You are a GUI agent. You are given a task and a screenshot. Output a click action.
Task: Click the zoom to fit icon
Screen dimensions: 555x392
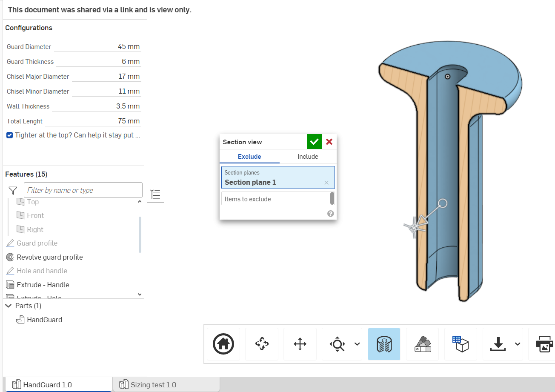point(338,344)
